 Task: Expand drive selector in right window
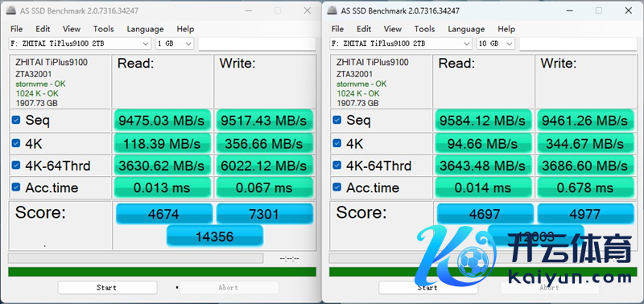401,43
